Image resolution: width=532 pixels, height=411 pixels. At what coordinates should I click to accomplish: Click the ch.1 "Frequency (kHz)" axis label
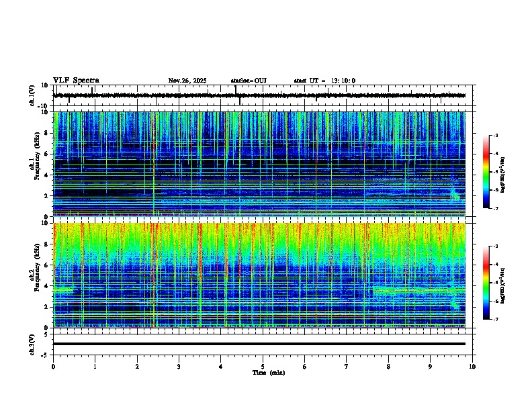point(37,155)
